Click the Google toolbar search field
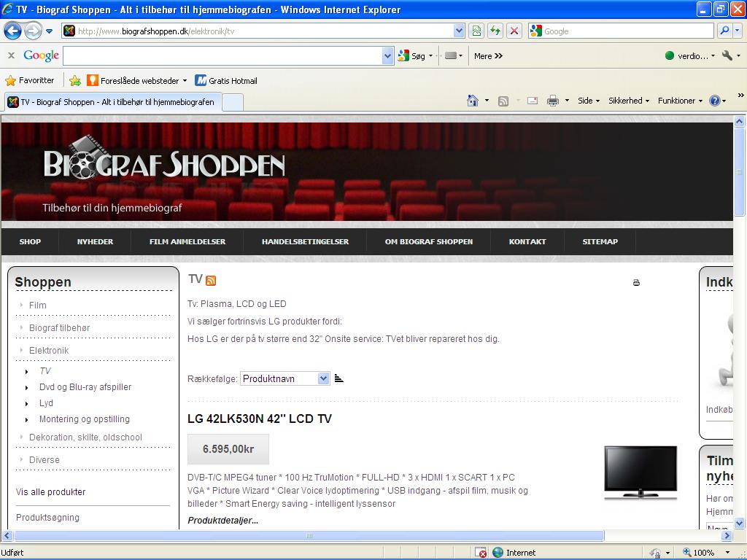This screenshot has height=560, width=747. click(222, 55)
